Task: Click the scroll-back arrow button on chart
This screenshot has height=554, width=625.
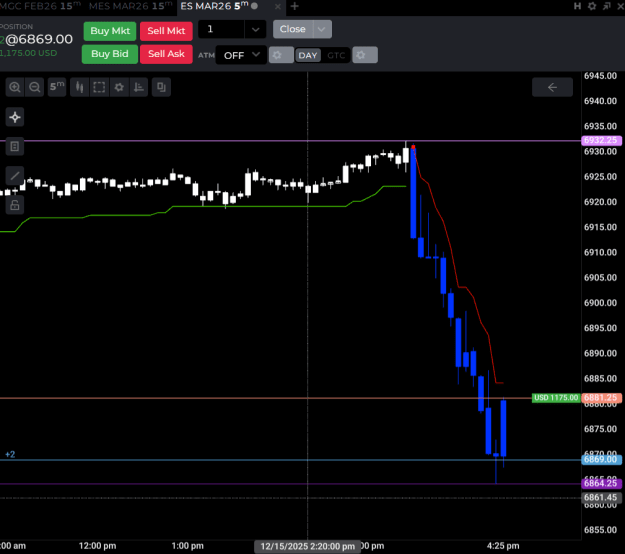Action: [552, 87]
